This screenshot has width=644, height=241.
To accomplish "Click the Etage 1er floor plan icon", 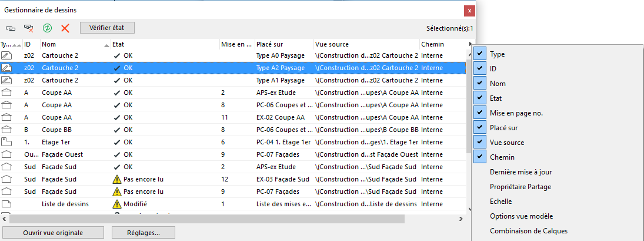I will coord(7,142).
